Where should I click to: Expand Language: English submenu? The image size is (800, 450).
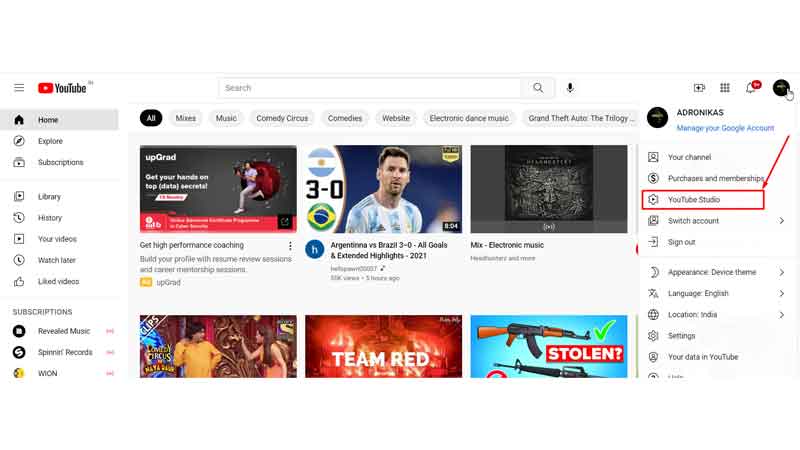pos(717,293)
